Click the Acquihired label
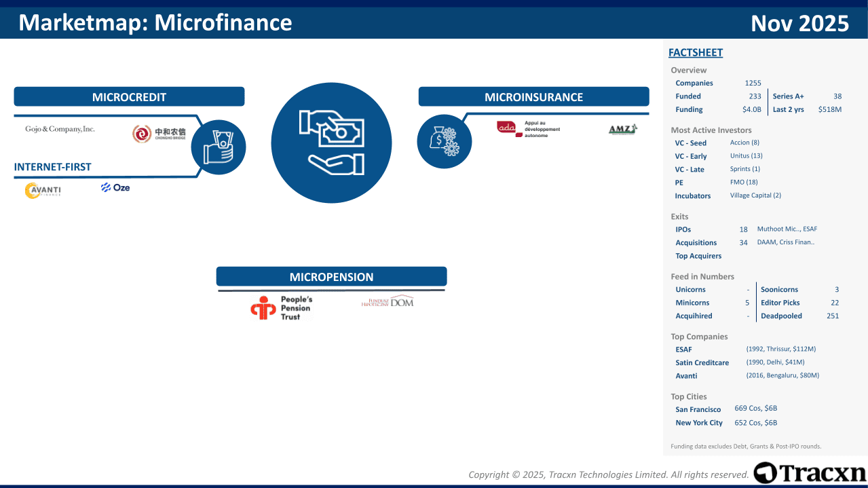 click(x=694, y=316)
